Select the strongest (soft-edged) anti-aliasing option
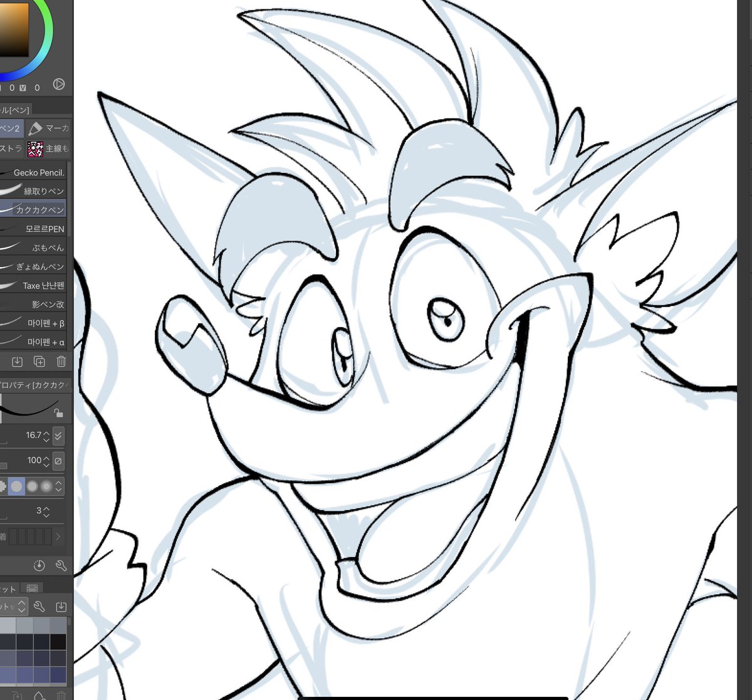752x700 pixels. pyautogui.click(x=46, y=486)
